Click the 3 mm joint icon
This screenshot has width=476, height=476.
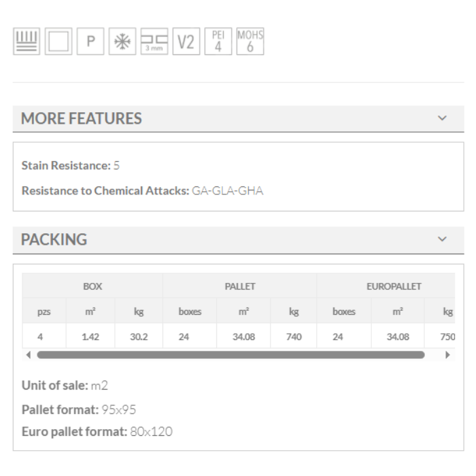[x=154, y=41]
